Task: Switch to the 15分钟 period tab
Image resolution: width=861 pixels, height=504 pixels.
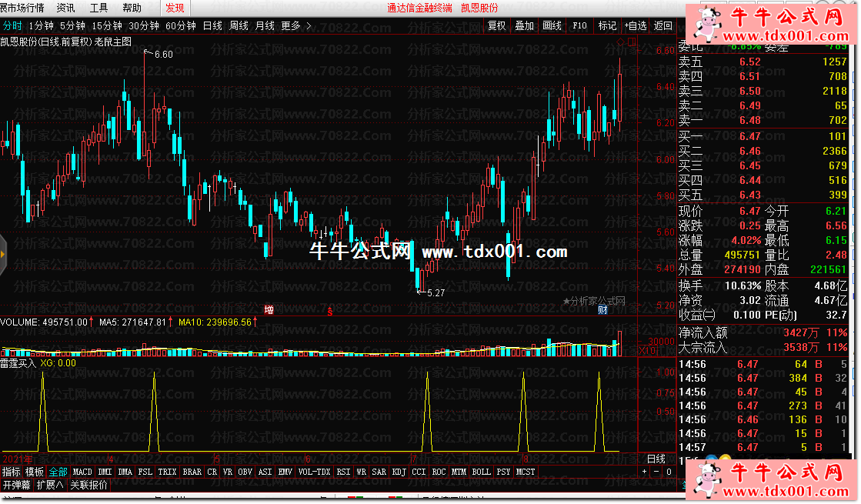Action: (x=107, y=26)
